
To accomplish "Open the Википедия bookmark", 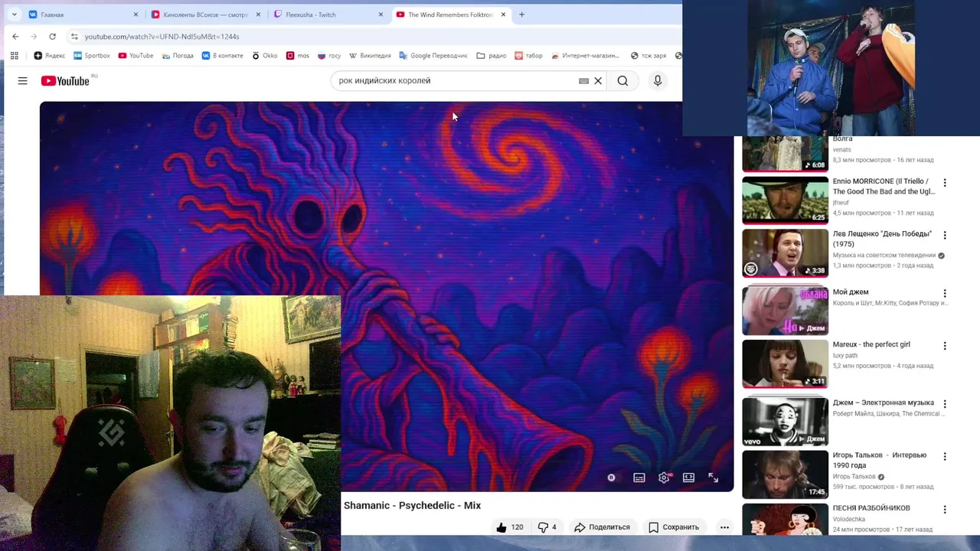I will (x=370, y=55).
